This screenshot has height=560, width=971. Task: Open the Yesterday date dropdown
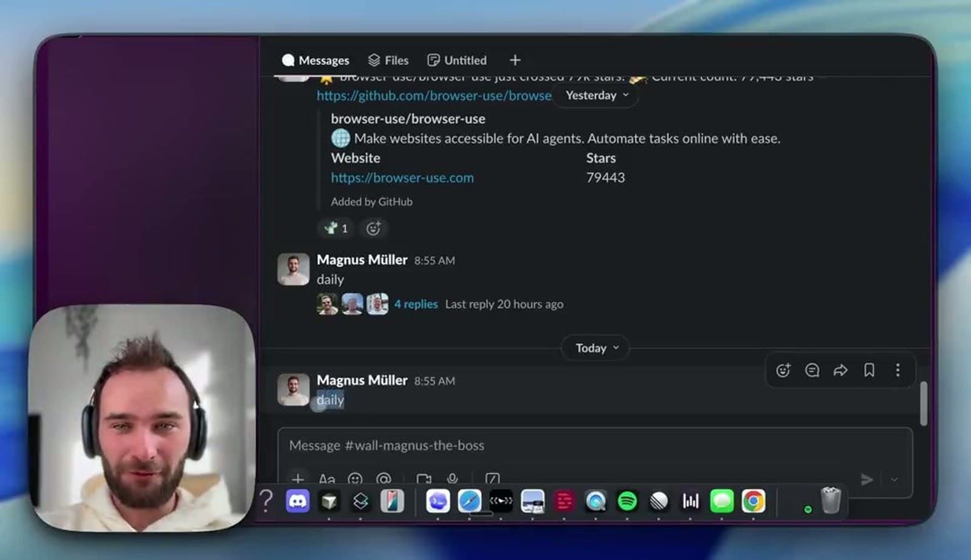[x=597, y=95]
